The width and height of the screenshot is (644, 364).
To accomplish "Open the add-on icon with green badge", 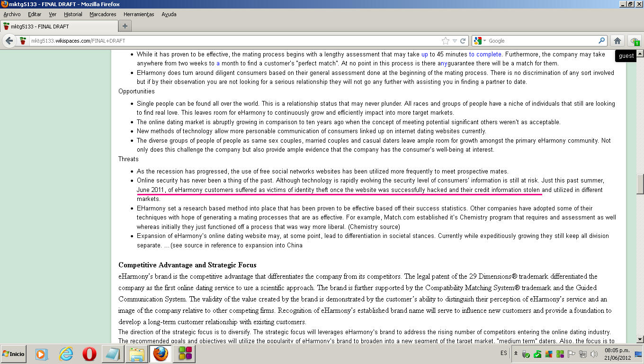I will click(635, 41).
